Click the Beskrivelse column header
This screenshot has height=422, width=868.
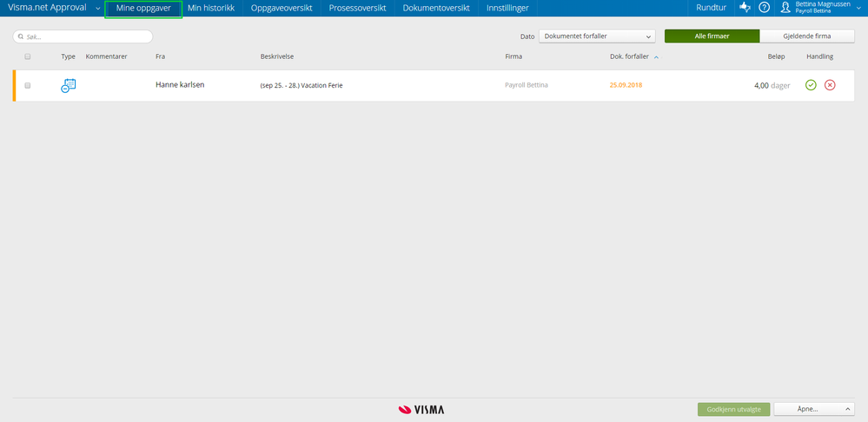coord(277,56)
